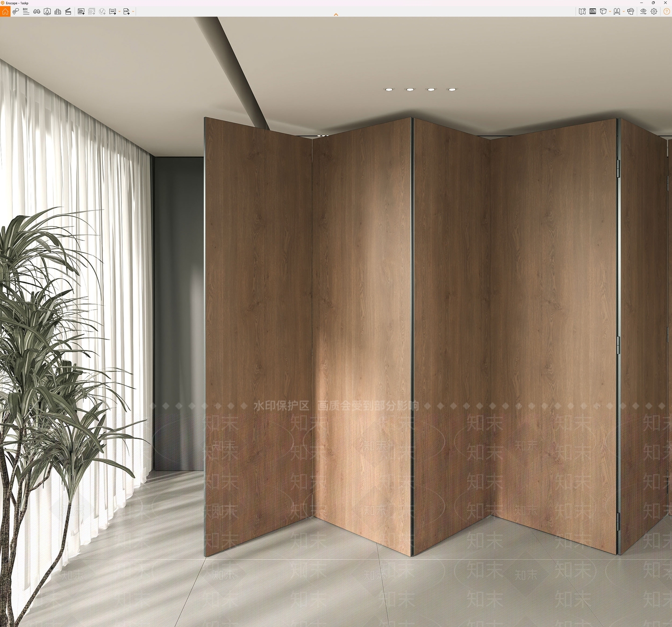Viewport: 672px width, 627px height.
Task: Export a 360 panorama image
Action: tap(113, 11)
